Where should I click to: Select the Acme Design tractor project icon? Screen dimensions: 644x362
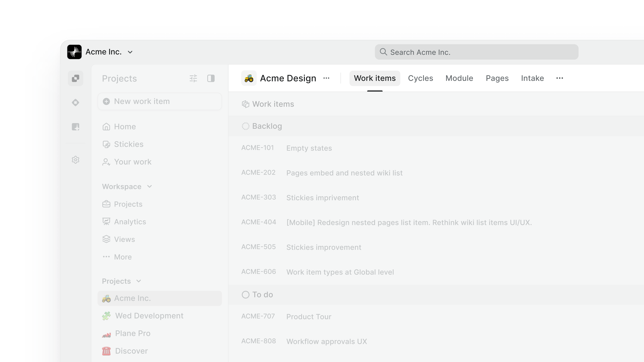point(249,78)
